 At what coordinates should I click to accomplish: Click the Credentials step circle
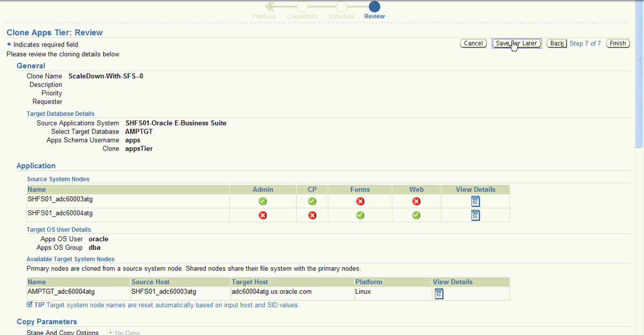pyautogui.click(x=302, y=6)
